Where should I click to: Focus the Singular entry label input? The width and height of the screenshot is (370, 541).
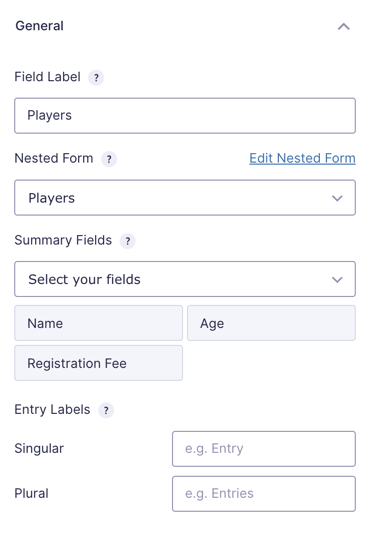pos(264,449)
